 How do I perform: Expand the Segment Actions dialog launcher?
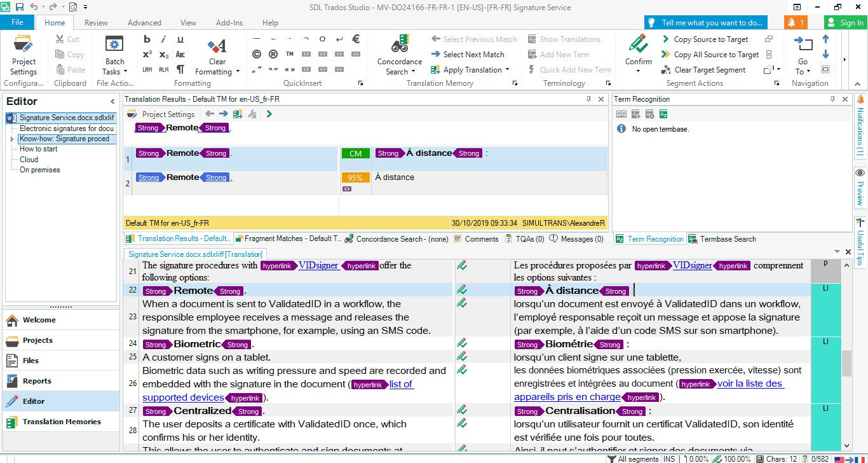pos(778,83)
